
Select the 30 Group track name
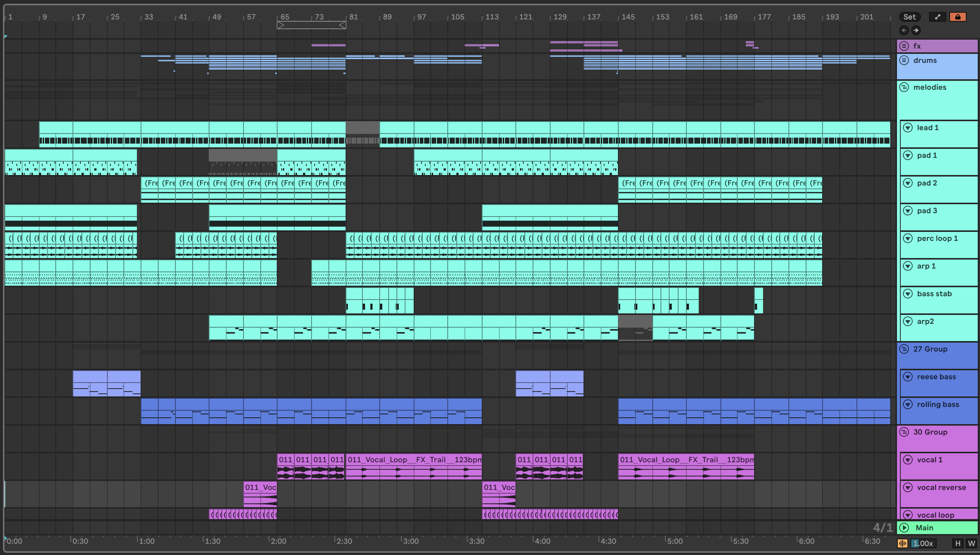(930, 432)
